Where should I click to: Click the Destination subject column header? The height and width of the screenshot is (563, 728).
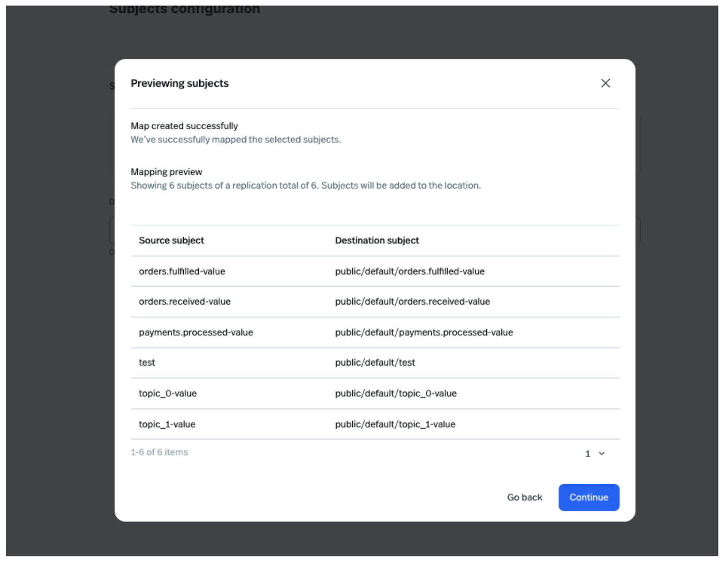377,241
